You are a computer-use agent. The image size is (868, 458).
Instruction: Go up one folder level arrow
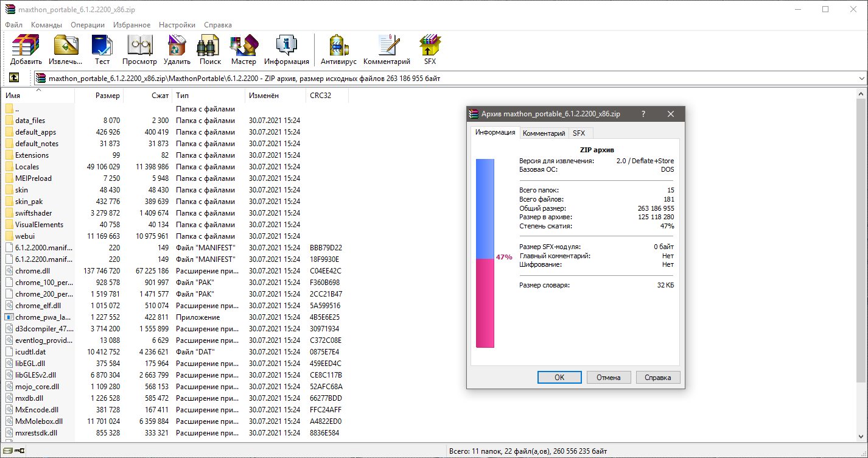[x=13, y=78]
